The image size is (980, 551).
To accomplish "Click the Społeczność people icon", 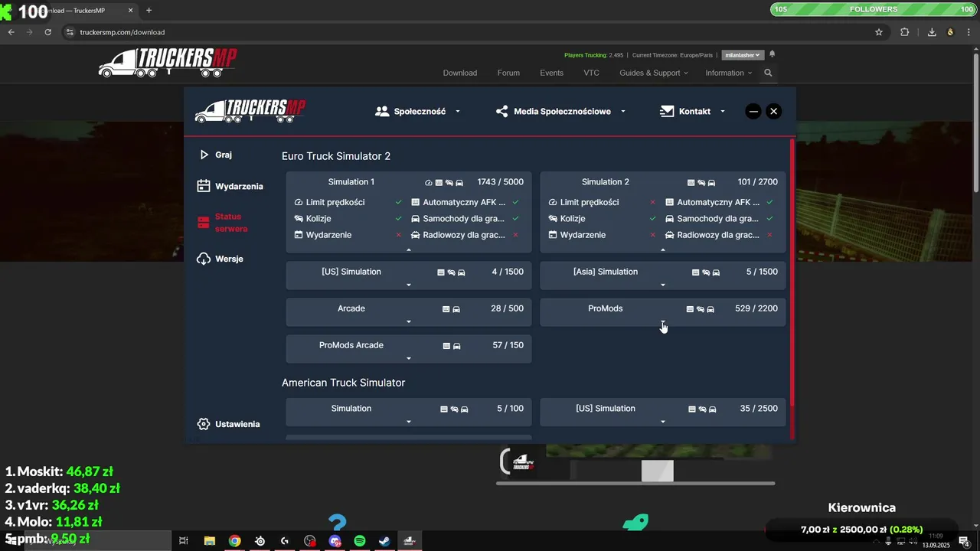I will 382,111.
